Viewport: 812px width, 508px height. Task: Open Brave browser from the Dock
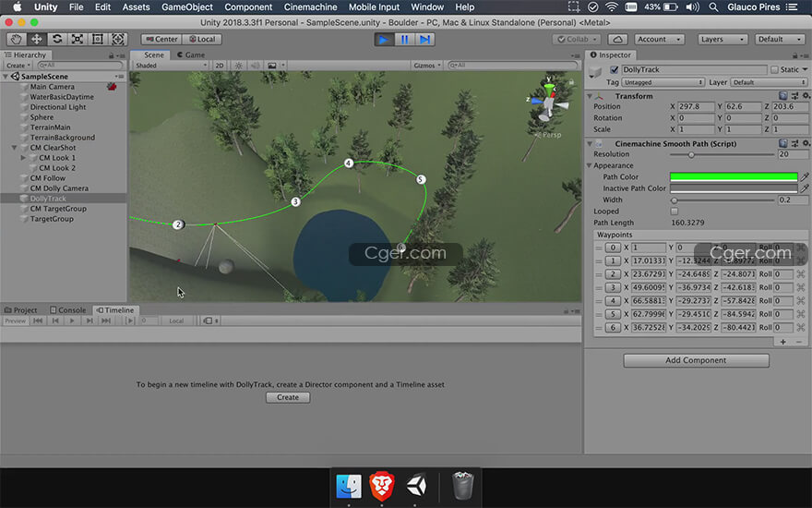[x=382, y=486]
